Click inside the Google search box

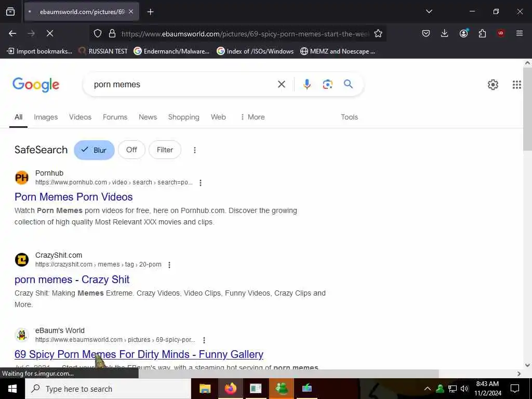(183, 85)
